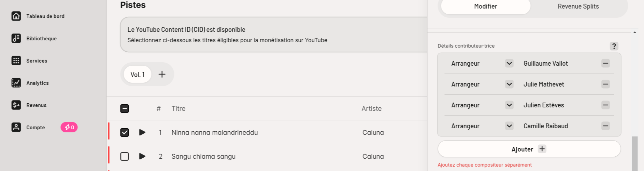Expand role dropdown for Camille Raibaud
The image size is (644, 171).
pyautogui.click(x=509, y=126)
